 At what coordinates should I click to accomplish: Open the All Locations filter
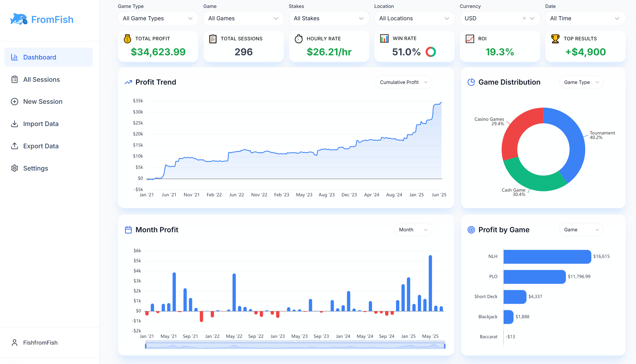tap(414, 18)
